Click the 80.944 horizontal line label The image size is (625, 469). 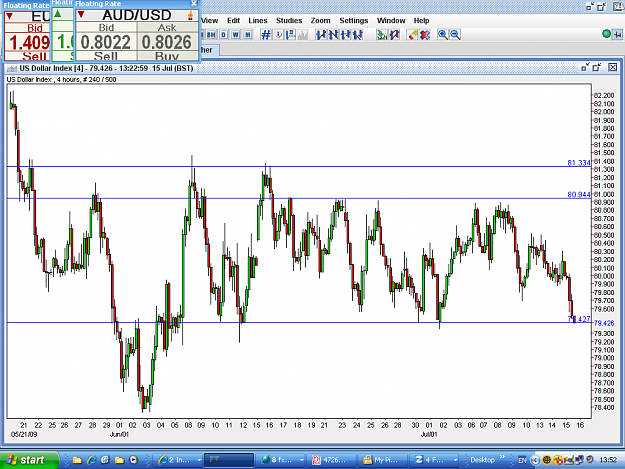click(579, 194)
